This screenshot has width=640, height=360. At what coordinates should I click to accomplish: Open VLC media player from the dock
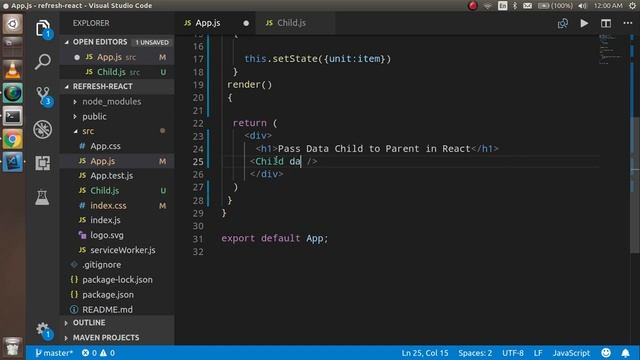pos(13,70)
